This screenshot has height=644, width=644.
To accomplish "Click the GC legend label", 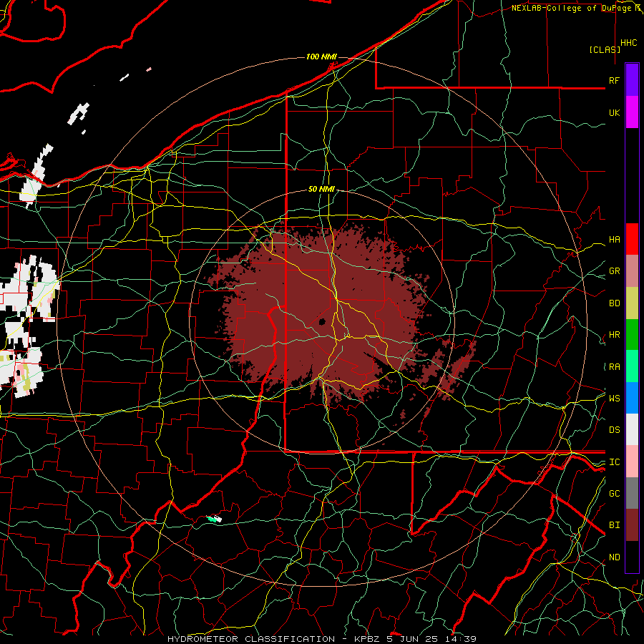I will (x=614, y=494).
